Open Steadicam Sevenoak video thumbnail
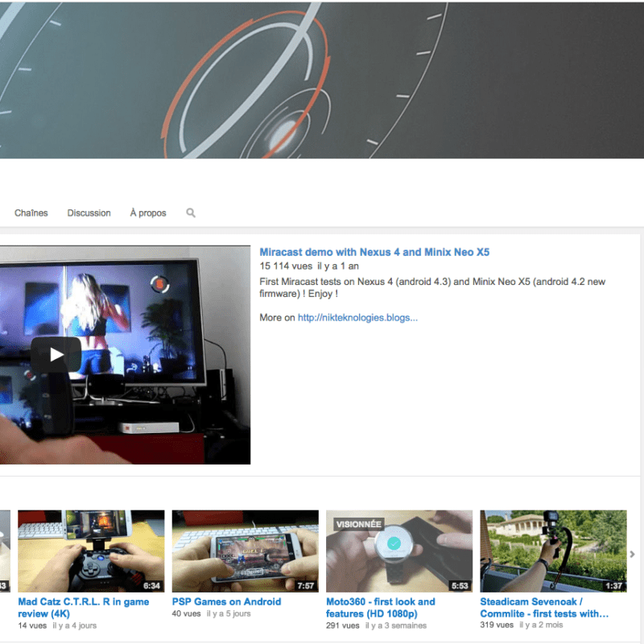The height and width of the screenshot is (644, 644). tap(553, 551)
